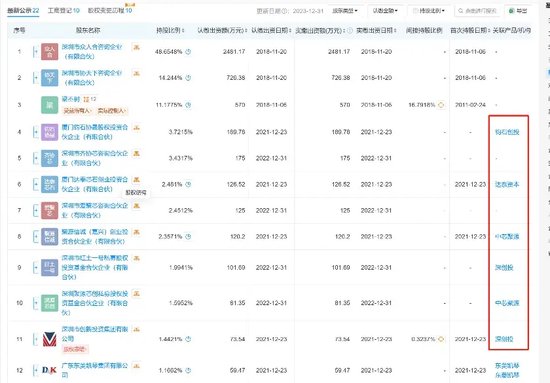This screenshot has width=550, height=383.
Task: Expand row 6 with plus toggle
Action: (x=35, y=184)
